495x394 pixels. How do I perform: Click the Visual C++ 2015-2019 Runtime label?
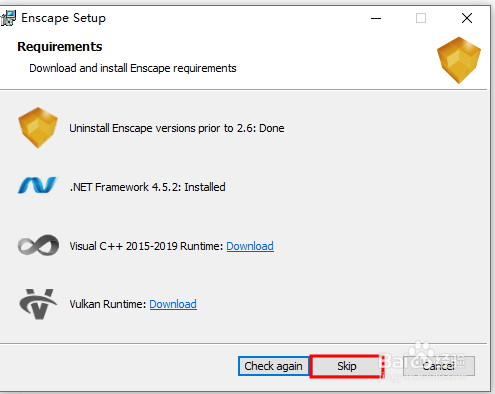point(146,246)
